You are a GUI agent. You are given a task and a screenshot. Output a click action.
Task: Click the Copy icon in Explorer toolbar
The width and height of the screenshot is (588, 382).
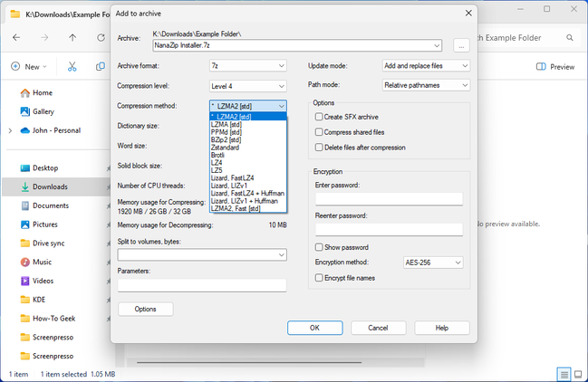[101, 67]
